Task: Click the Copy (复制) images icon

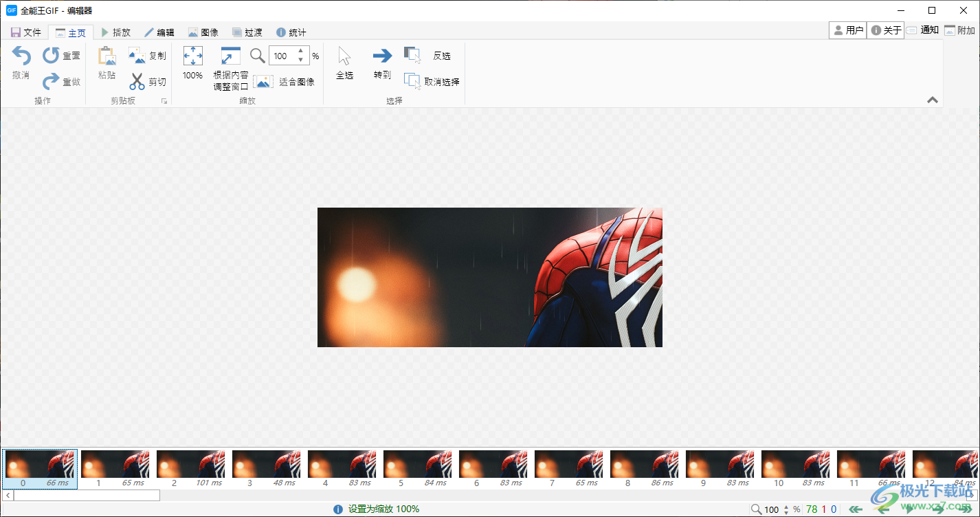Action: click(x=137, y=56)
